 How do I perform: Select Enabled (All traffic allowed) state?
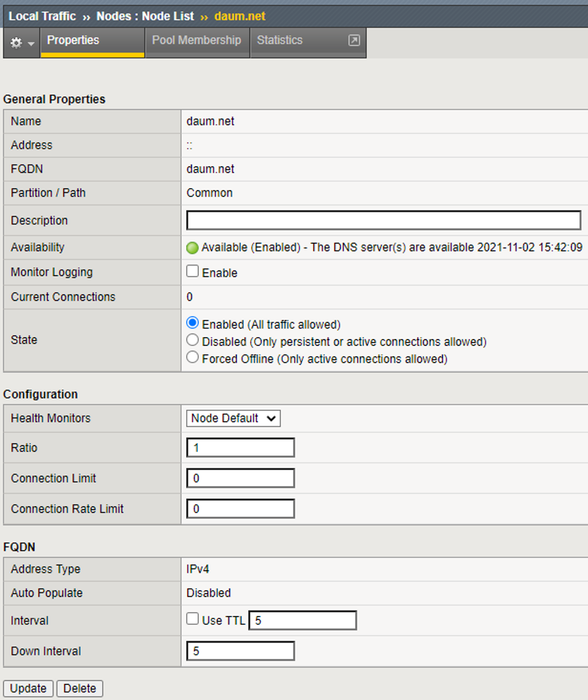tap(192, 323)
